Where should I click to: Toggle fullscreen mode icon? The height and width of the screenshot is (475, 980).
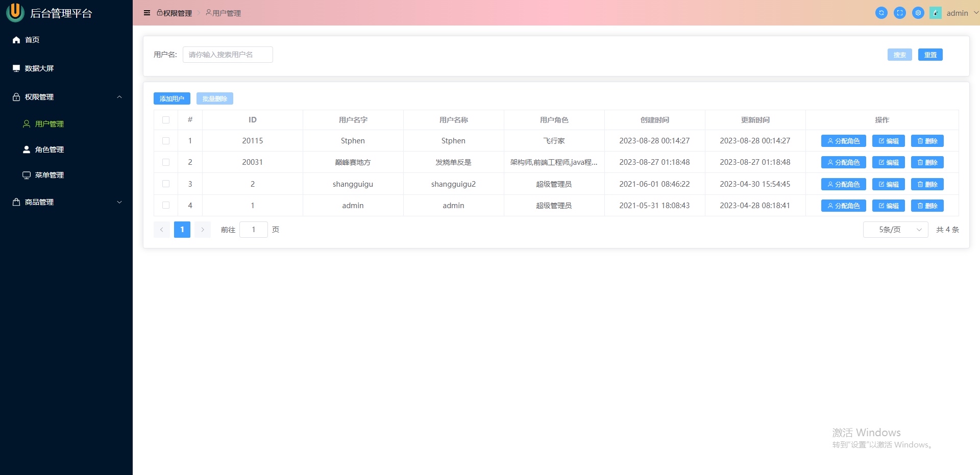[900, 13]
